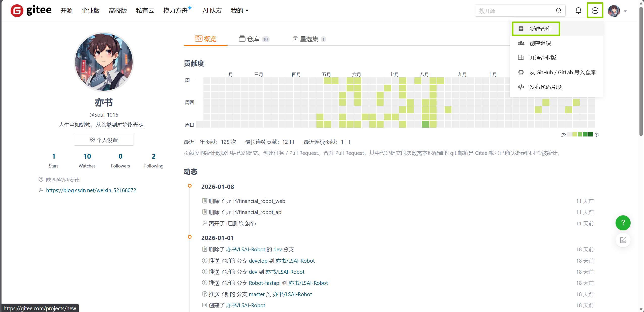Click the search magnifier icon
The width and height of the screenshot is (644, 312).
pyautogui.click(x=558, y=11)
